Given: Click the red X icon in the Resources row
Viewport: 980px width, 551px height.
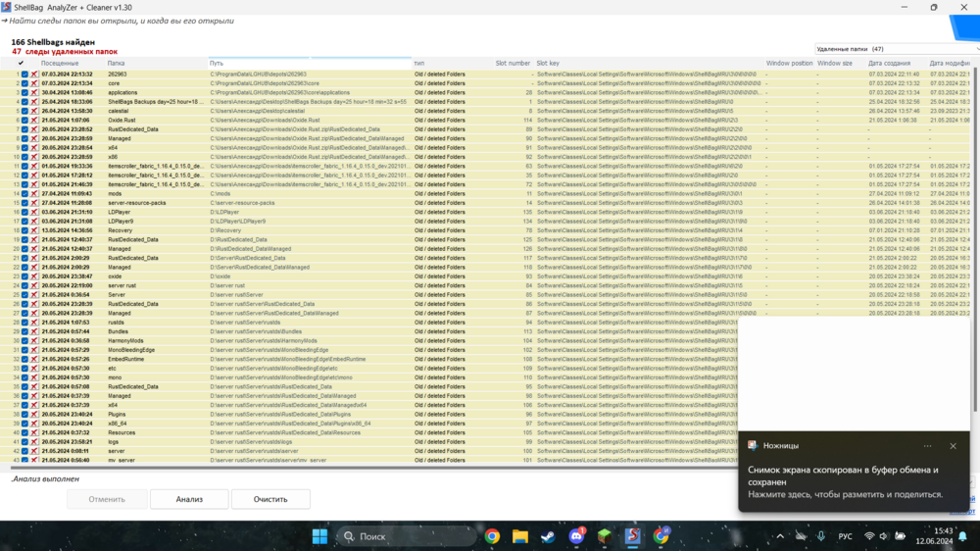Looking at the screenshot, I should pos(34,432).
